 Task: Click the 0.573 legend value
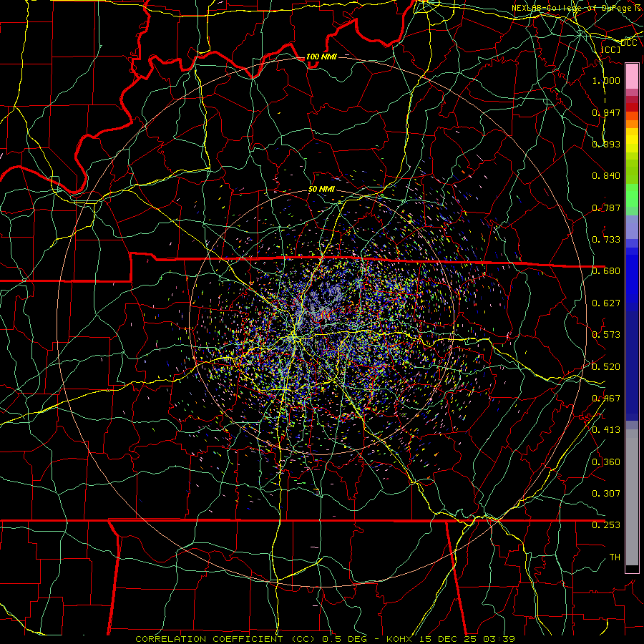tap(606, 335)
